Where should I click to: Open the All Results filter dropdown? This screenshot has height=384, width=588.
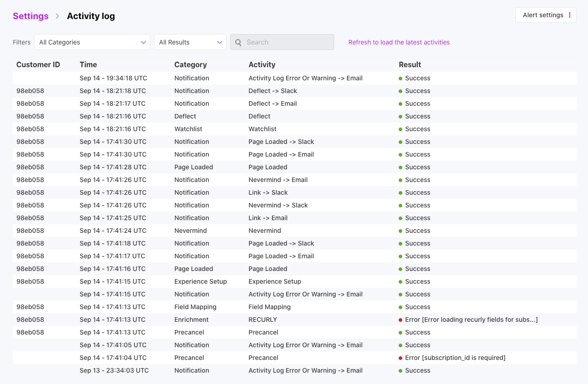190,42
